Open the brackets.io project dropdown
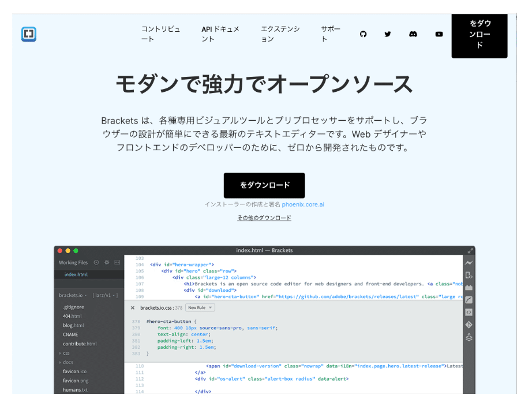 [73, 295]
